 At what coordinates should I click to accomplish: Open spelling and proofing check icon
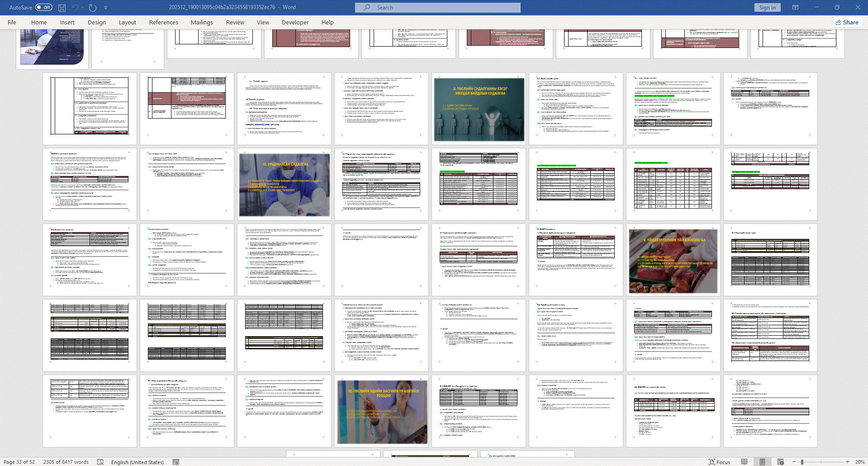coord(100,462)
